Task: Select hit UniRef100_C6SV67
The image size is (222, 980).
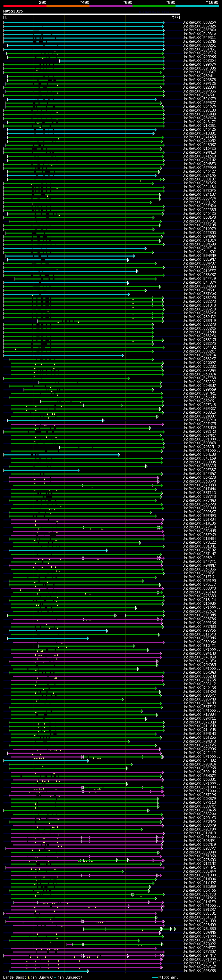Action: (x=199, y=275)
